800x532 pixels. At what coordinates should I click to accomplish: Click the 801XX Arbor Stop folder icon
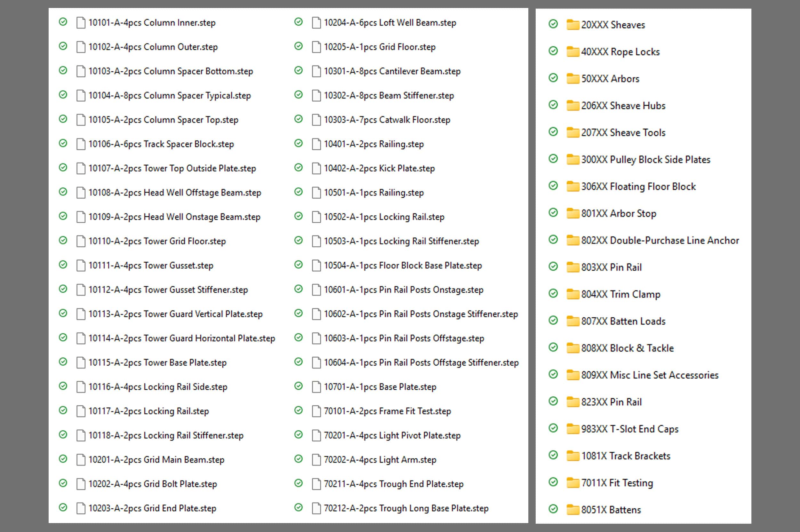coord(572,213)
